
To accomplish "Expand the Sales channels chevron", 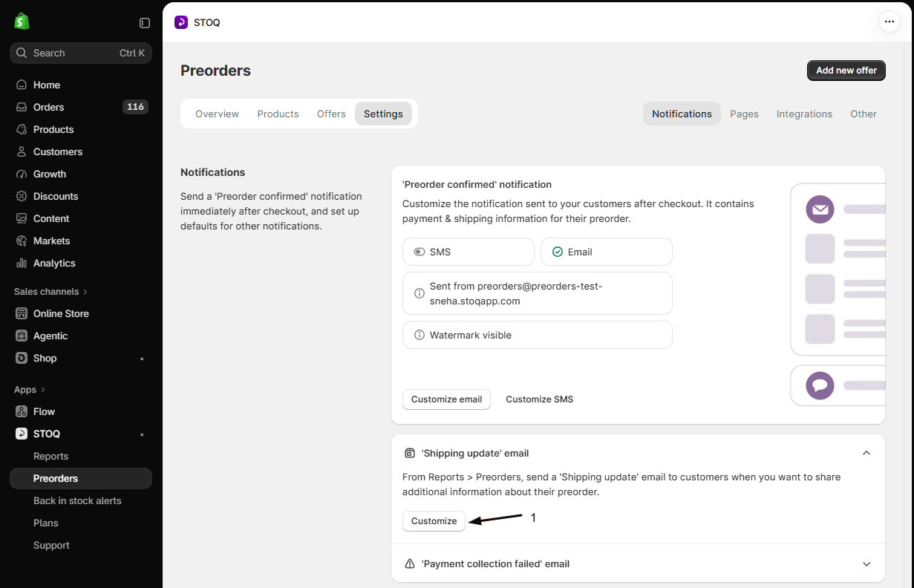I will [85, 292].
